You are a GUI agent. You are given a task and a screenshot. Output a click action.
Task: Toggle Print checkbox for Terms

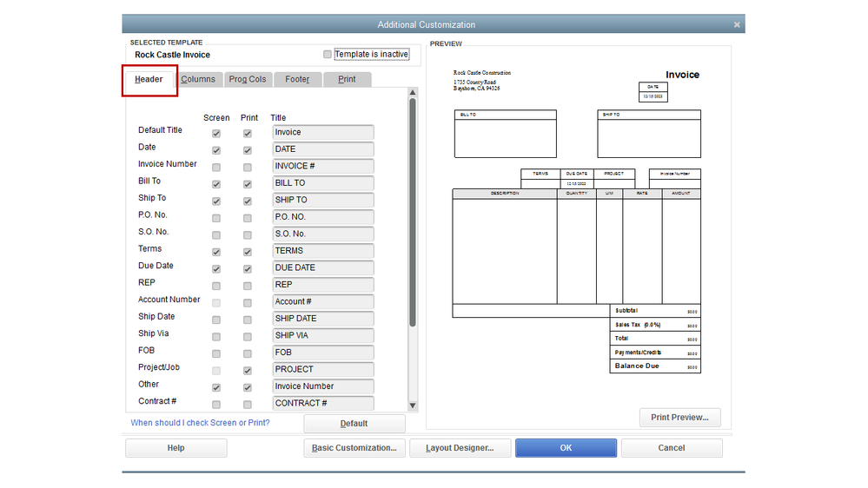[x=248, y=253]
